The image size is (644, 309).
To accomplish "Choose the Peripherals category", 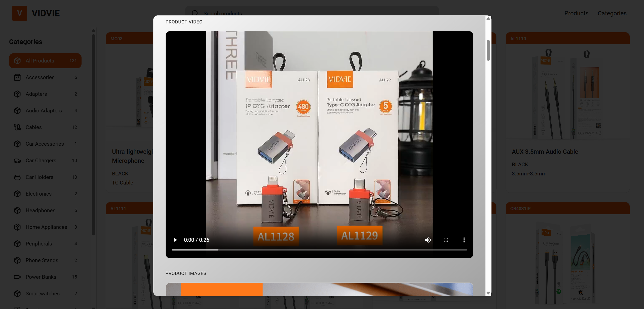I will [x=45, y=244].
